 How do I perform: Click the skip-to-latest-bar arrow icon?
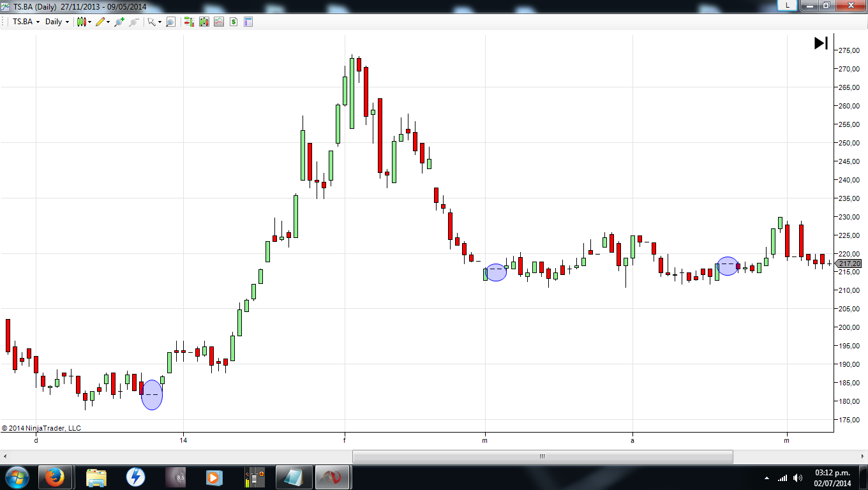tap(821, 43)
